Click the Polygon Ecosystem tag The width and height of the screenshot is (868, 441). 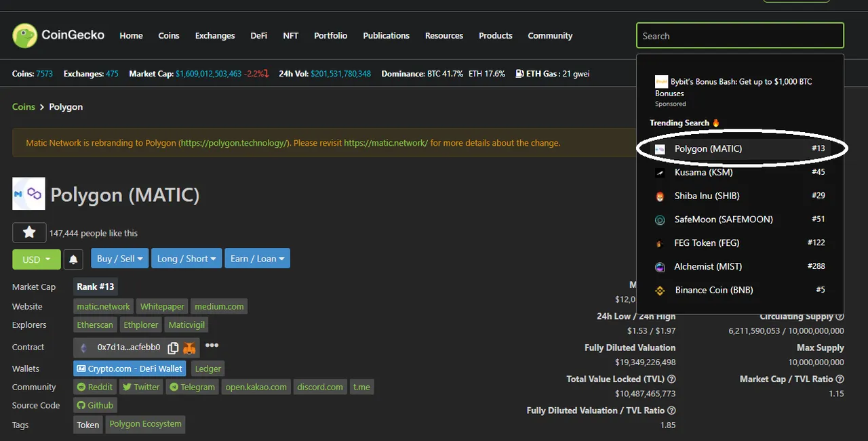point(145,424)
